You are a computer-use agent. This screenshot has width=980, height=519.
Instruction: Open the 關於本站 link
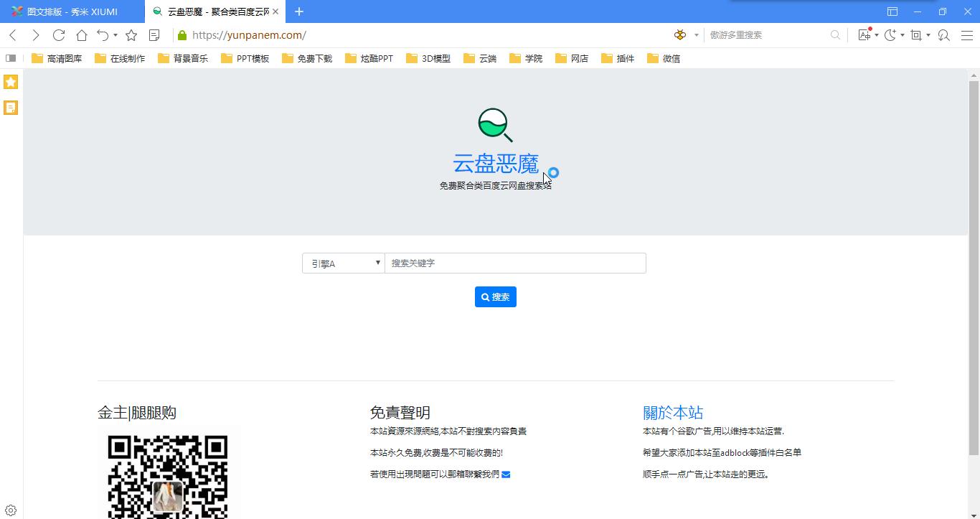click(x=673, y=413)
